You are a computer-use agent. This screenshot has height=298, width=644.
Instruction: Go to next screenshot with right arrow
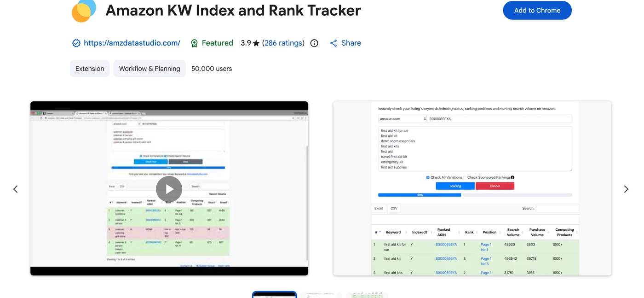click(626, 189)
